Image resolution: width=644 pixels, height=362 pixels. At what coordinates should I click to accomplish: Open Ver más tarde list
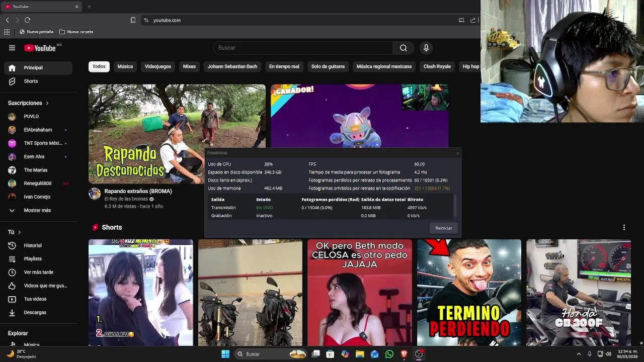coord(38,272)
